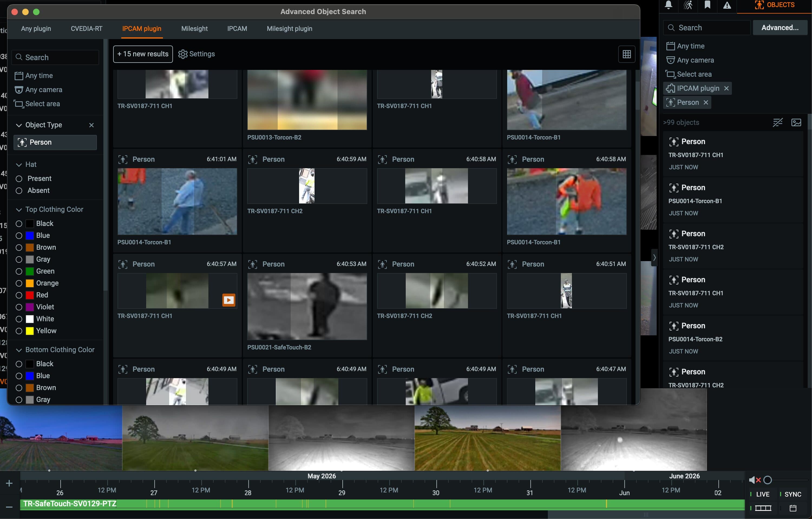Screen dimensions: 812x519
Task: Switch to Milesight tab
Action: pos(195,29)
